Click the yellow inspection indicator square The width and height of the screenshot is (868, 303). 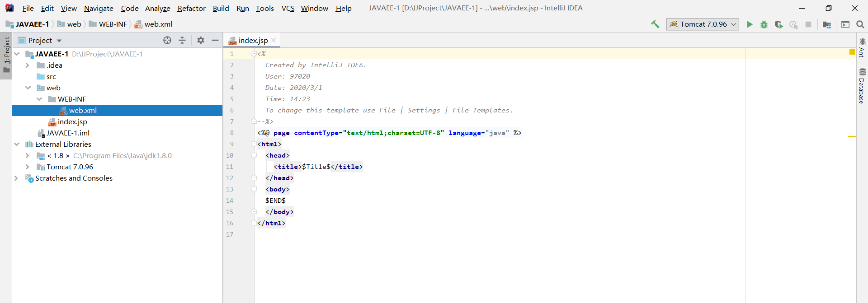click(852, 52)
